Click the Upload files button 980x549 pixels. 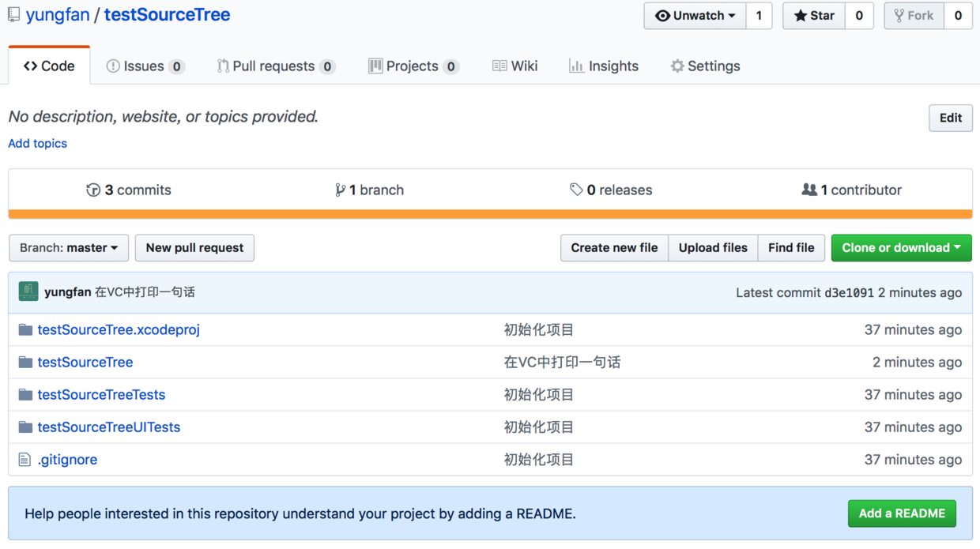pos(713,248)
